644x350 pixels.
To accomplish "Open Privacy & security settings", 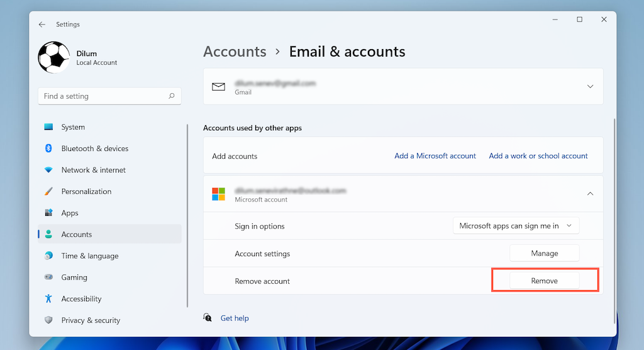I will click(x=91, y=320).
